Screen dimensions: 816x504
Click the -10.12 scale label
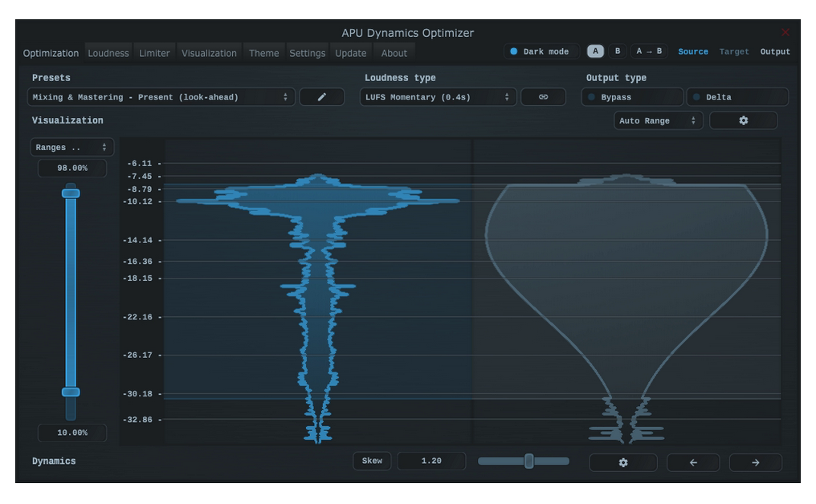coord(137,201)
